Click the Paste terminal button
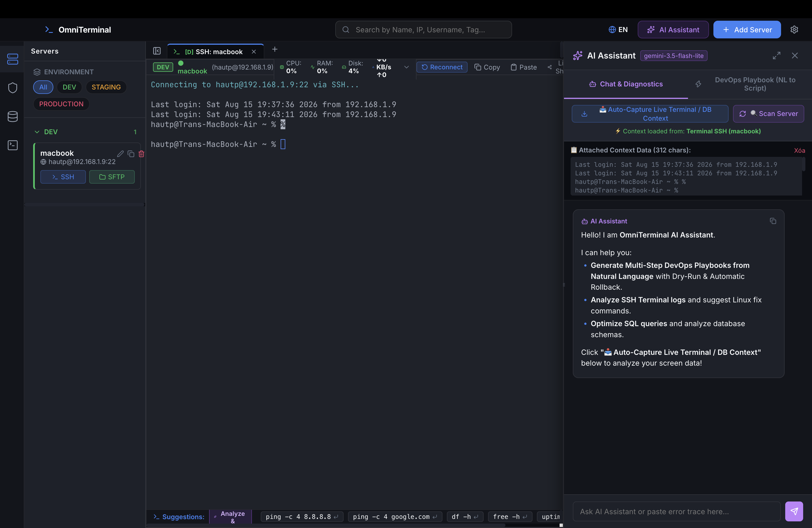 [524, 67]
